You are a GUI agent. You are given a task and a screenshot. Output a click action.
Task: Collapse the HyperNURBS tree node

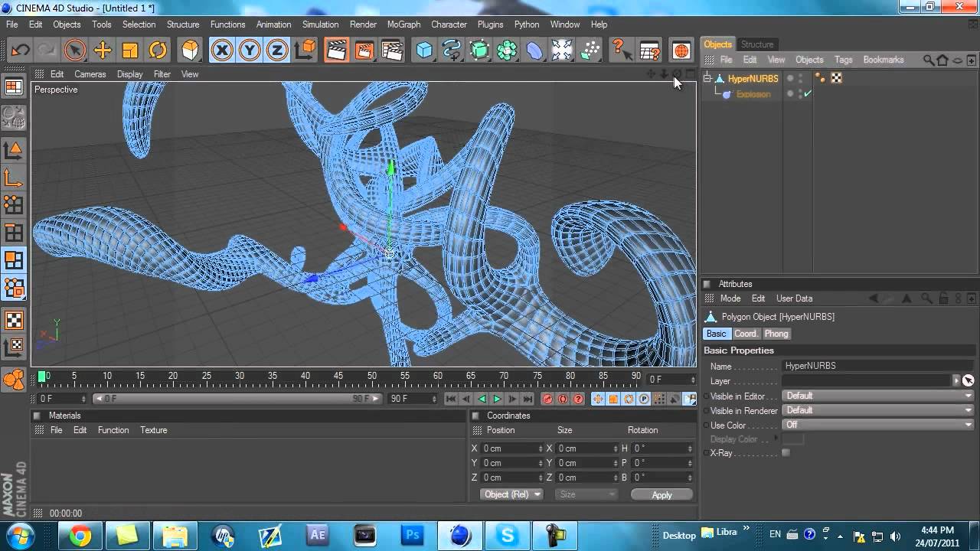pos(707,78)
